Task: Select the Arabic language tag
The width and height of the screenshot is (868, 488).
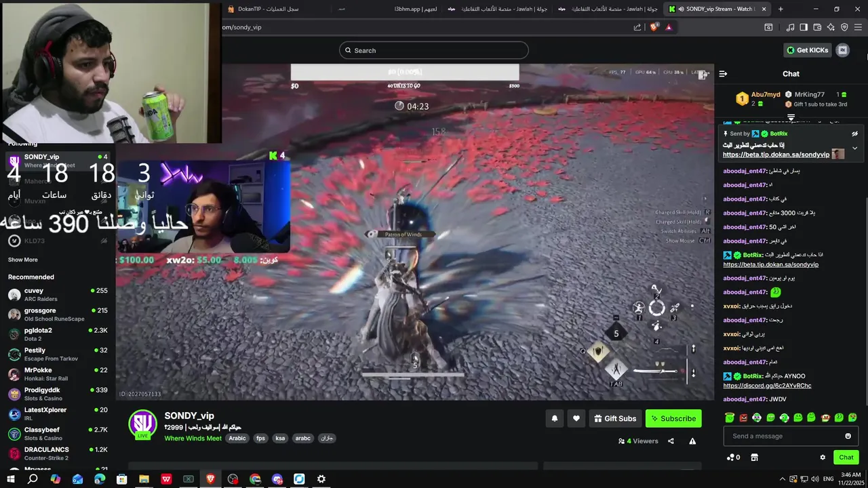Action: [x=237, y=439]
